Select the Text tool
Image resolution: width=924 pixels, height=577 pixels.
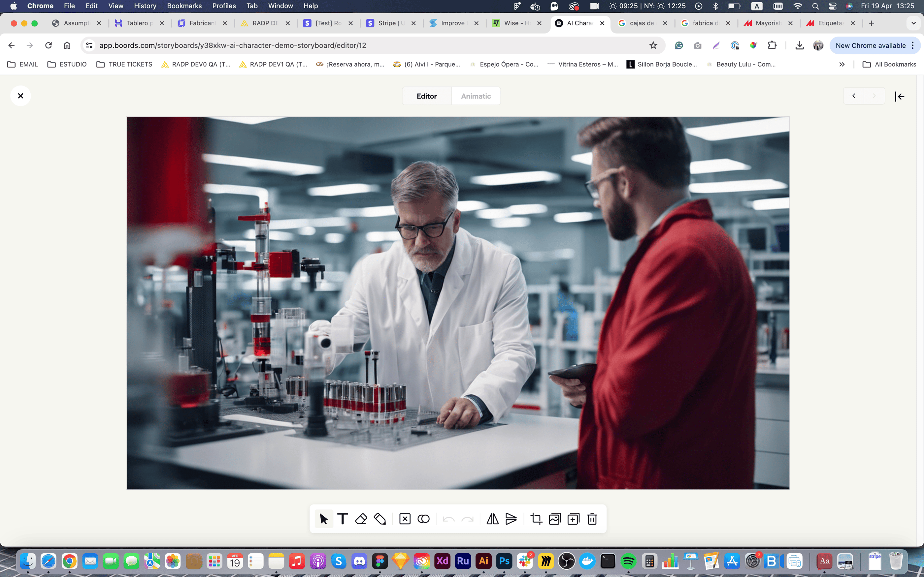pyautogui.click(x=343, y=519)
